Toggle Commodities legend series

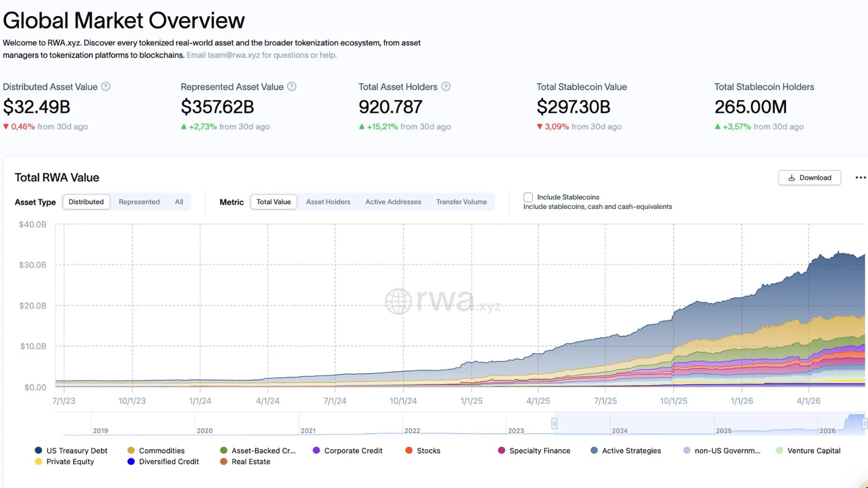[x=156, y=451]
